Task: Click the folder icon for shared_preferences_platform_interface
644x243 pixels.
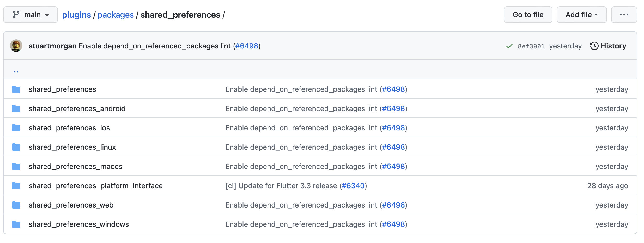Action: 16,186
